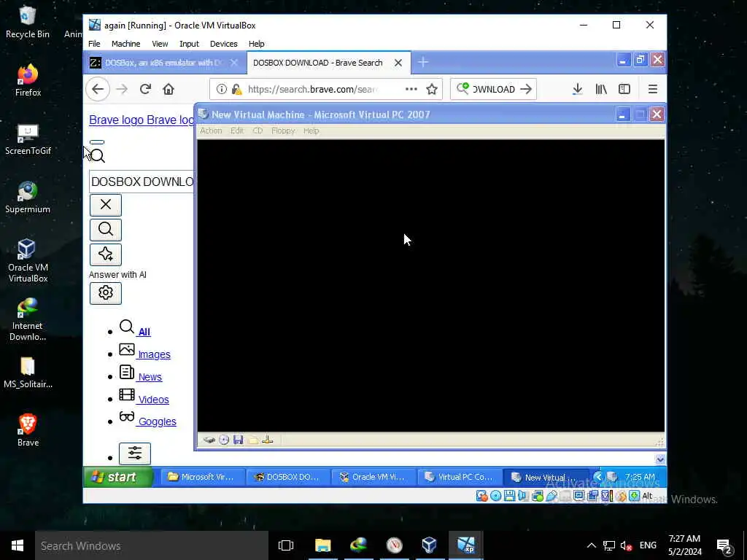
Task: Click the Virtual PC network adapter status icon
Action: [267, 440]
